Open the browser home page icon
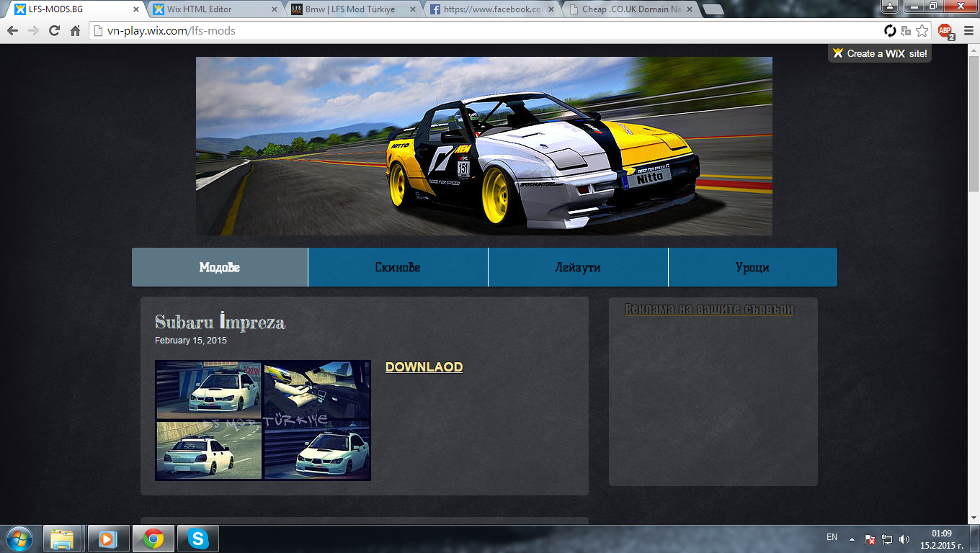The width and height of the screenshot is (980, 553). point(75,31)
